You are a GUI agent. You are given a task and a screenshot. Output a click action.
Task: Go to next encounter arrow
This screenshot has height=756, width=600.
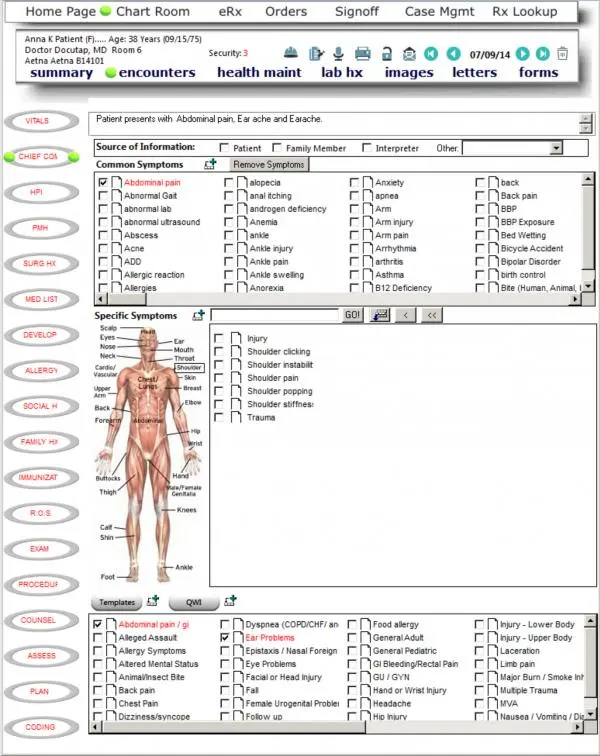tap(522, 54)
